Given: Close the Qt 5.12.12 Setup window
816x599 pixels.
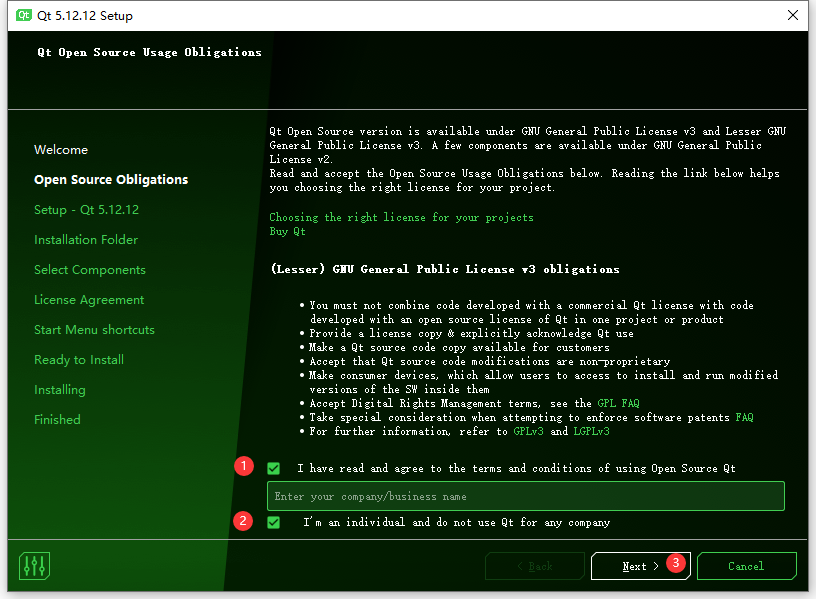Looking at the screenshot, I should coord(793,15).
